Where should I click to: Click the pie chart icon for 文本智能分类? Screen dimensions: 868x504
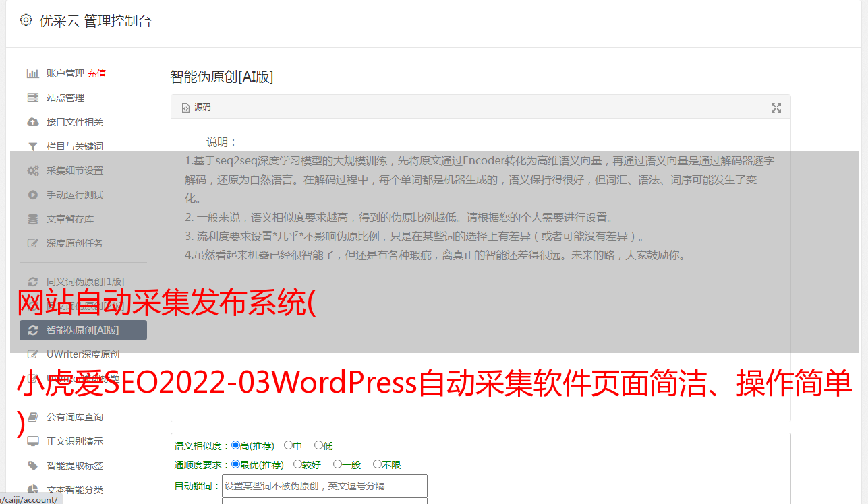click(32, 490)
